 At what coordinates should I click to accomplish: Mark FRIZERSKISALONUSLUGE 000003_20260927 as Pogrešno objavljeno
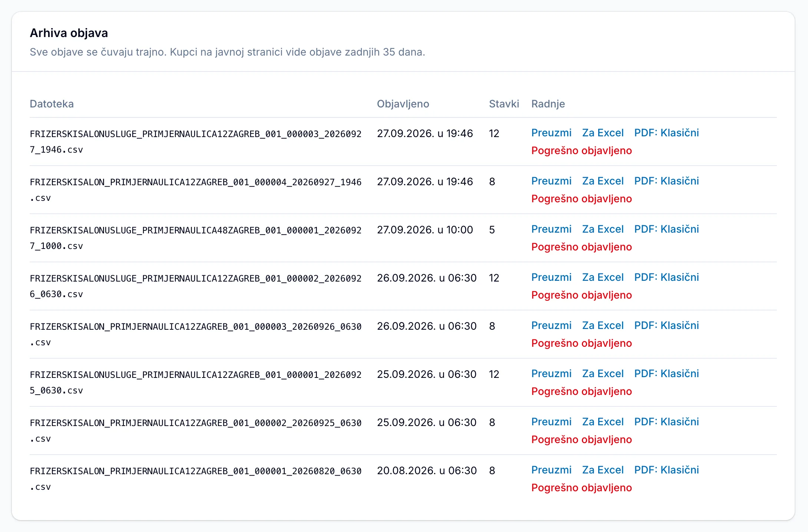click(x=582, y=150)
